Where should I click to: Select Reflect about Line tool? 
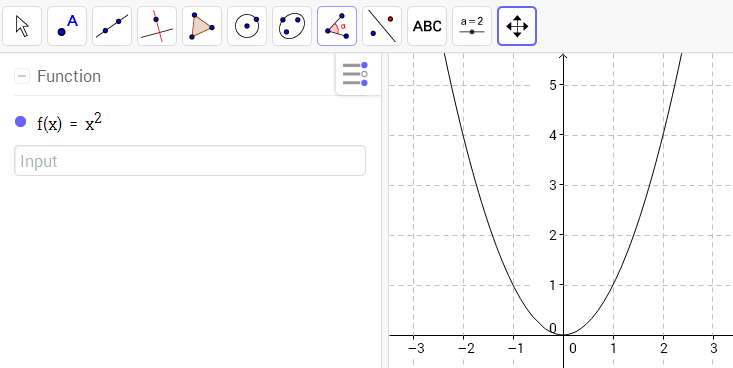coord(382,26)
